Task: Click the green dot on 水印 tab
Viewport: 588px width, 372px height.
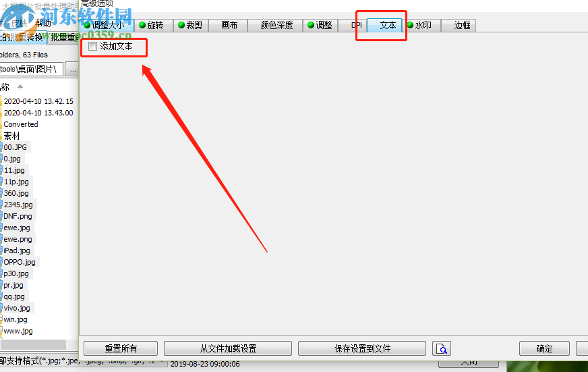Action: [x=410, y=25]
